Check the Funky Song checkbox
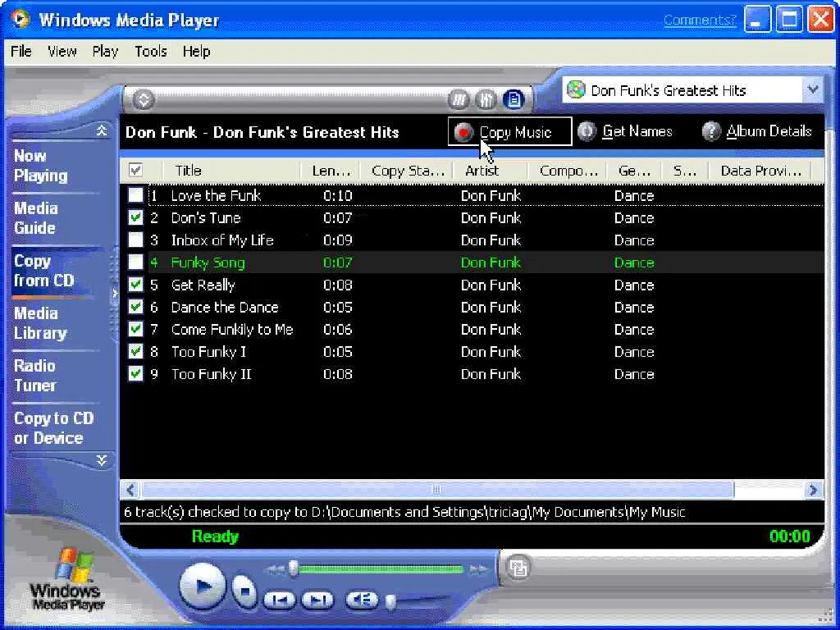 click(135, 262)
